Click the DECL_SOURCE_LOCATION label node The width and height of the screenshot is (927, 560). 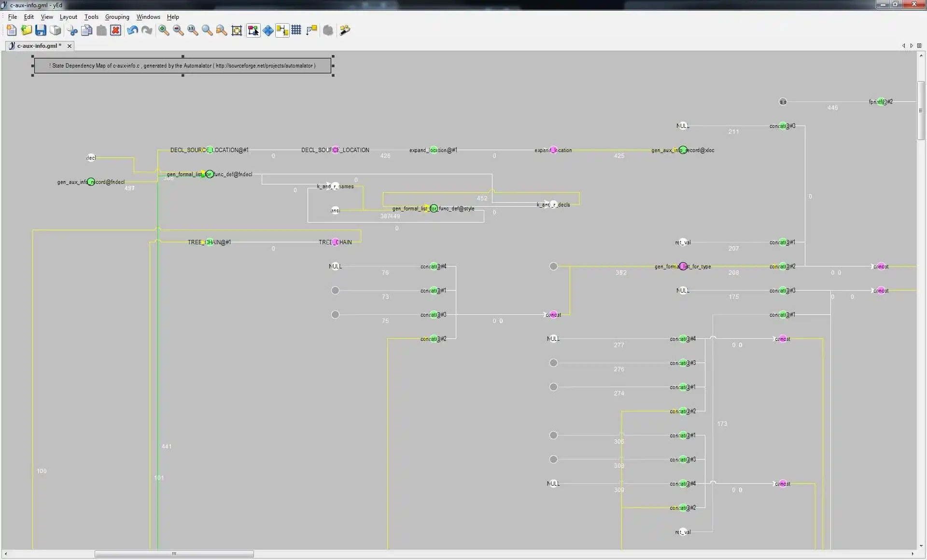[x=335, y=150]
